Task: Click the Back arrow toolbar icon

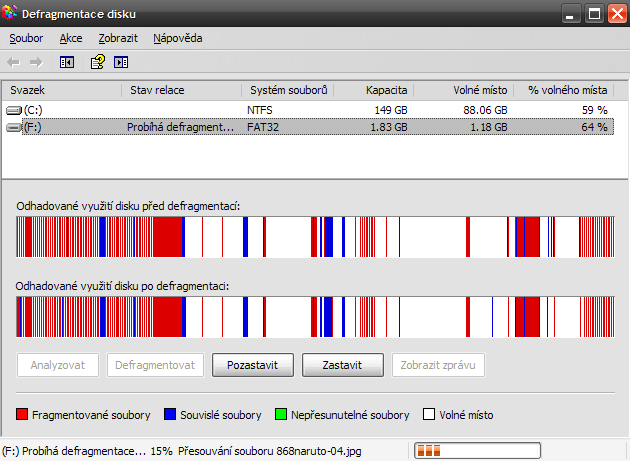Action: 14,62
